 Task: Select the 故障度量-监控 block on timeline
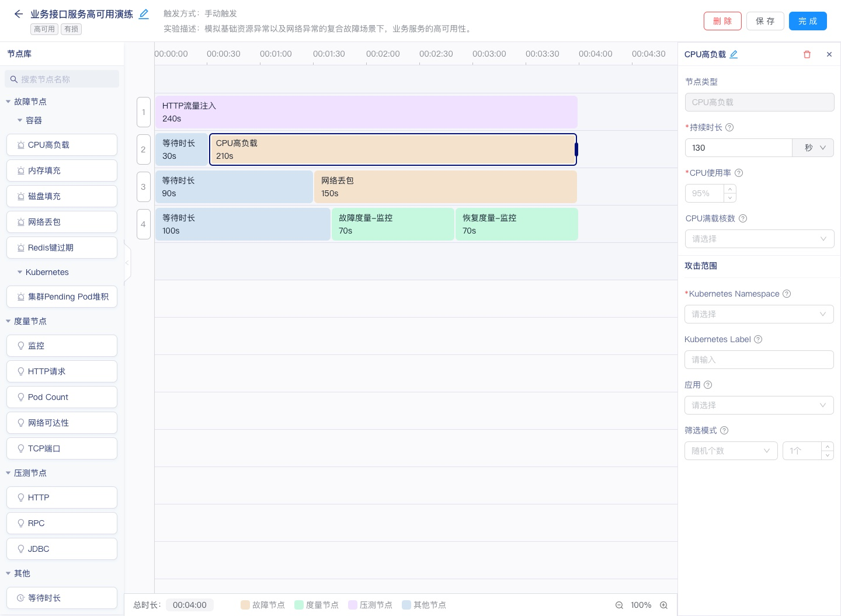point(392,224)
